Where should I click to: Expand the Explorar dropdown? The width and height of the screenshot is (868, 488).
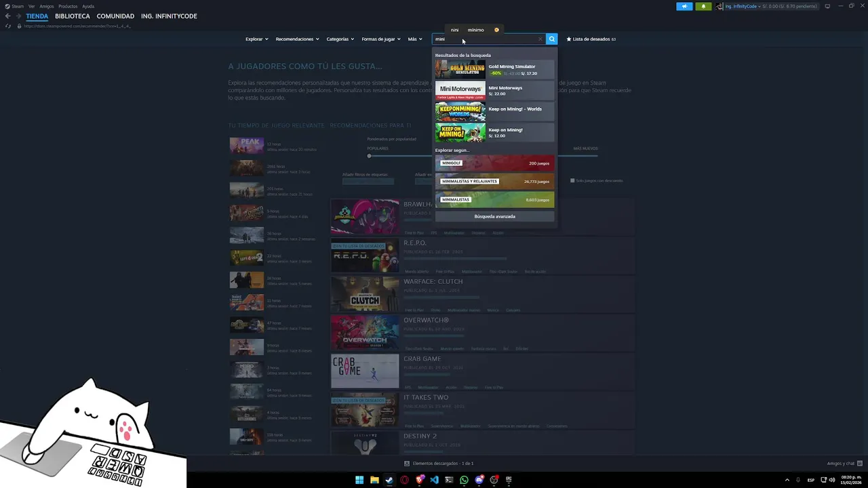click(256, 39)
